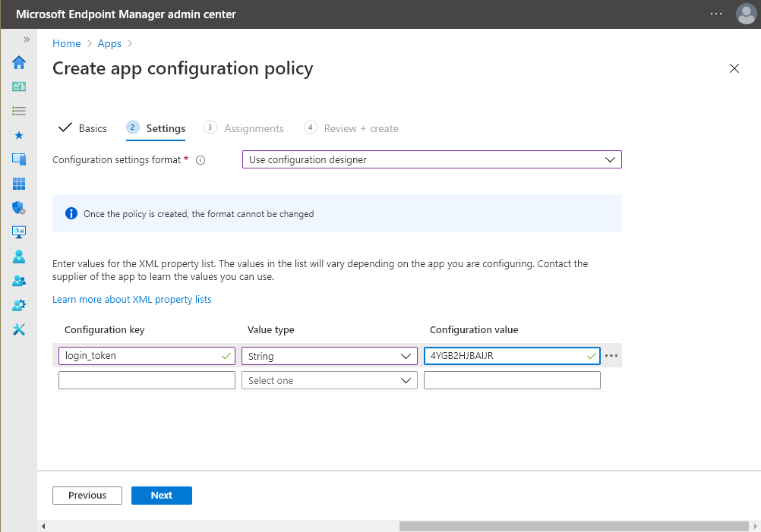
Task: Click Microsoft Endpoint Manager admin center title
Action: click(126, 14)
